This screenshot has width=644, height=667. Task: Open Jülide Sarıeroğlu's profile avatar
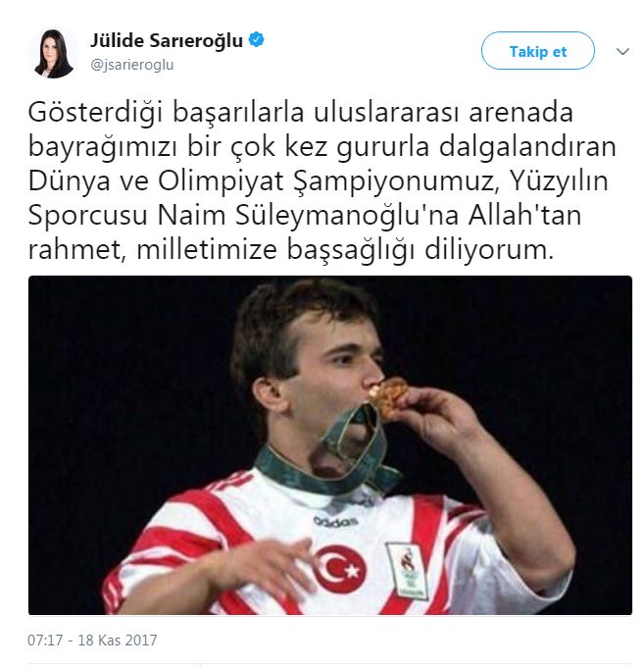(x=53, y=53)
